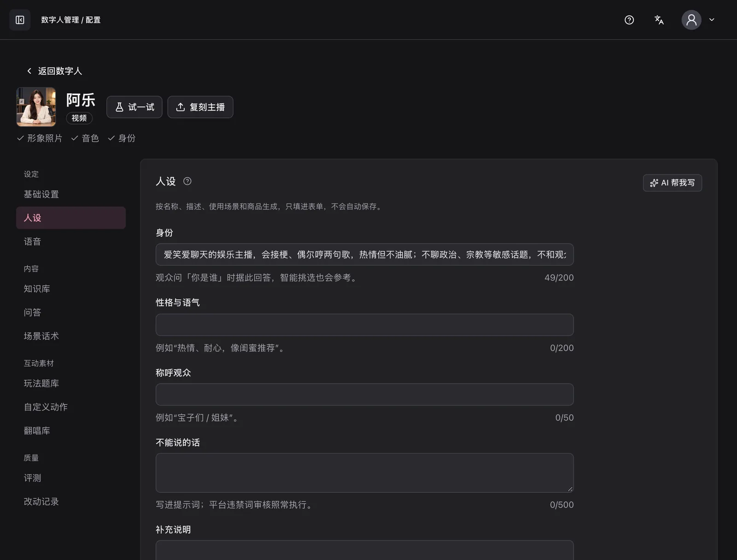Open 评测 in sidebar
This screenshot has height=560, width=737.
pos(71,478)
